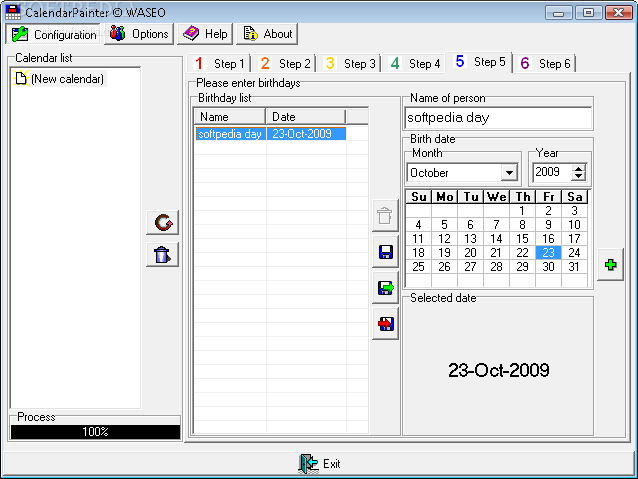The height and width of the screenshot is (479, 638).
Task: Close the CalendarPainter window
Action: click(x=618, y=13)
